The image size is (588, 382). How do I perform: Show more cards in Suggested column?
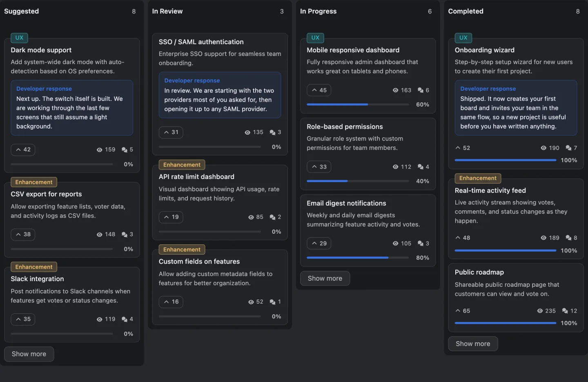(x=29, y=354)
